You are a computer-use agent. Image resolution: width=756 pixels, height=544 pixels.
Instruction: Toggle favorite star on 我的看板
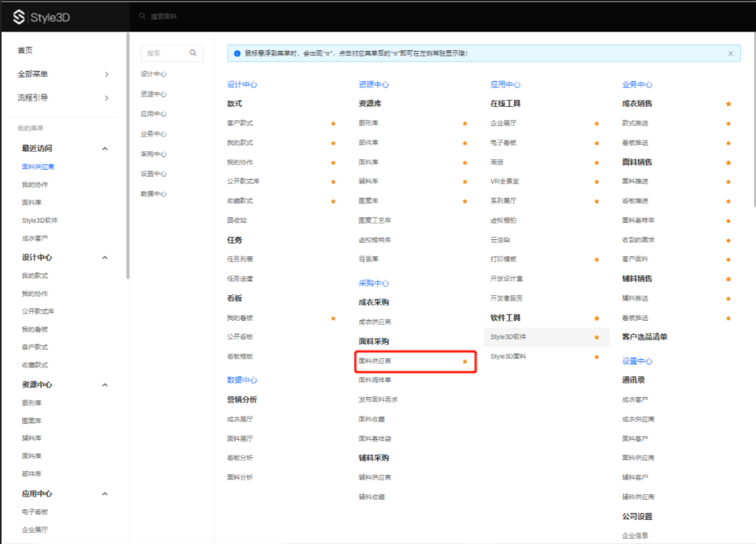333,318
